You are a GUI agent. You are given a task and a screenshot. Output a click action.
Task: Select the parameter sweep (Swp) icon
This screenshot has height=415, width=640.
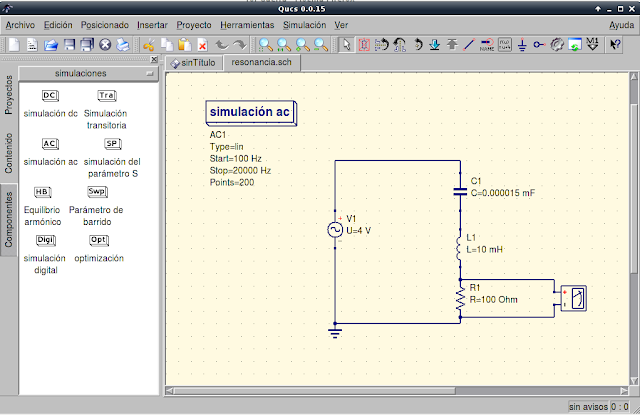(96, 192)
